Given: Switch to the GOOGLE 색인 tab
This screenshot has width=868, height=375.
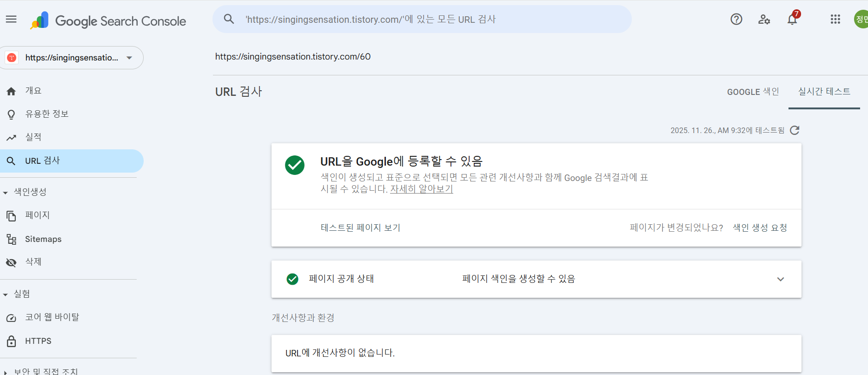Looking at the screenshot, I should 753,92.
